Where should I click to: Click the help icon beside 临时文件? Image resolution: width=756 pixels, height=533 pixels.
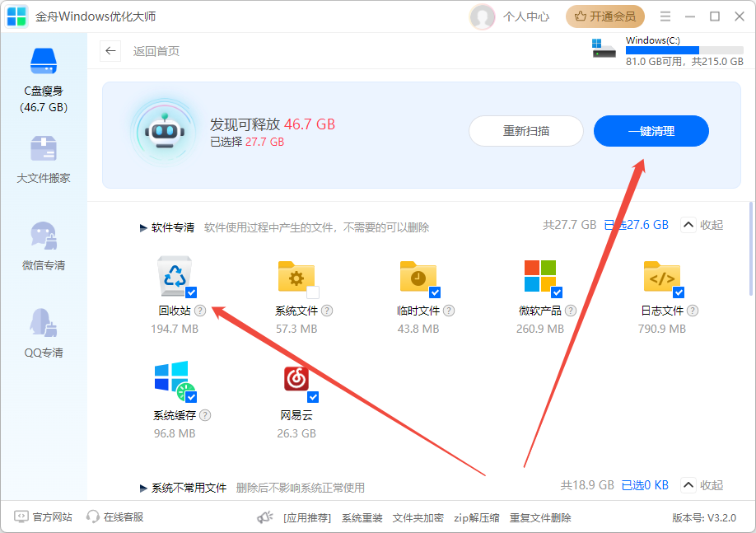pos(449,311)
